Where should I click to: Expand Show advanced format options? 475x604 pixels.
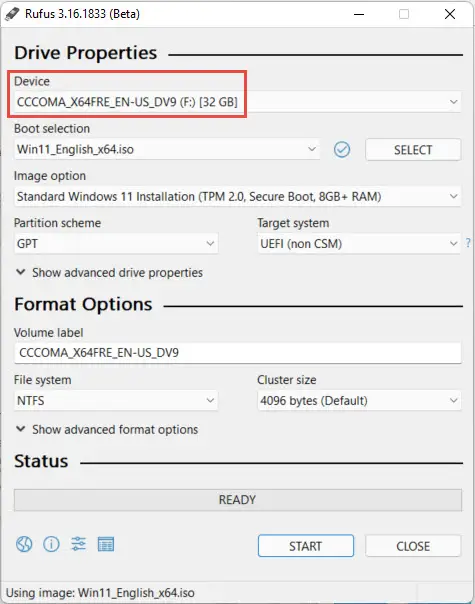pos(107,430)
